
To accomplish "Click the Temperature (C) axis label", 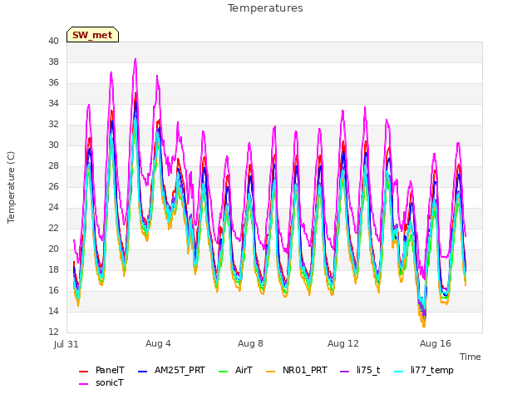I will 11,187.
